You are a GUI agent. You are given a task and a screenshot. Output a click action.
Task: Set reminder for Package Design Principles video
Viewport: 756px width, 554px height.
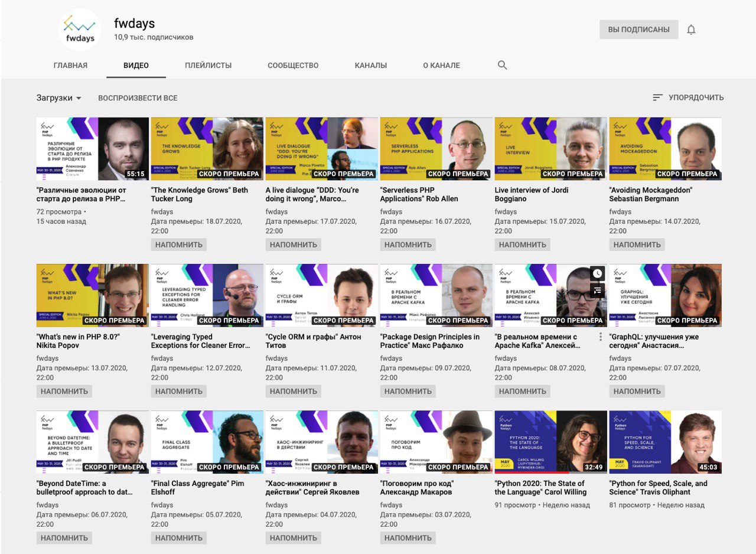[x=408, y=391]
